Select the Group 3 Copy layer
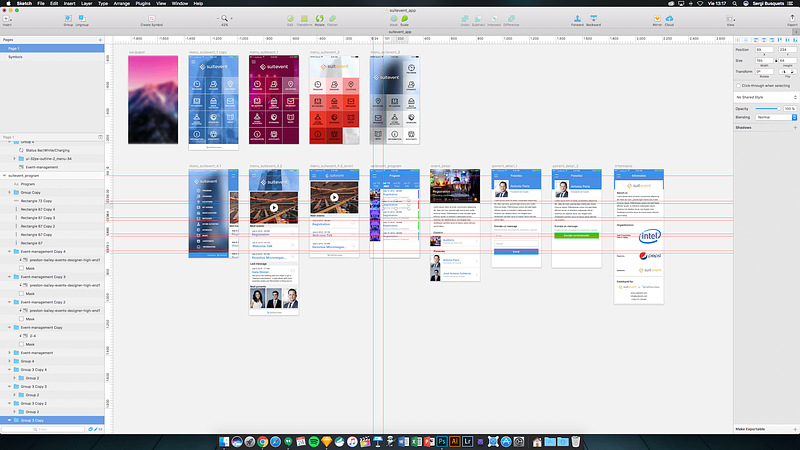The width and height of the screenshot is (800, 450). (x=52, y=420)
